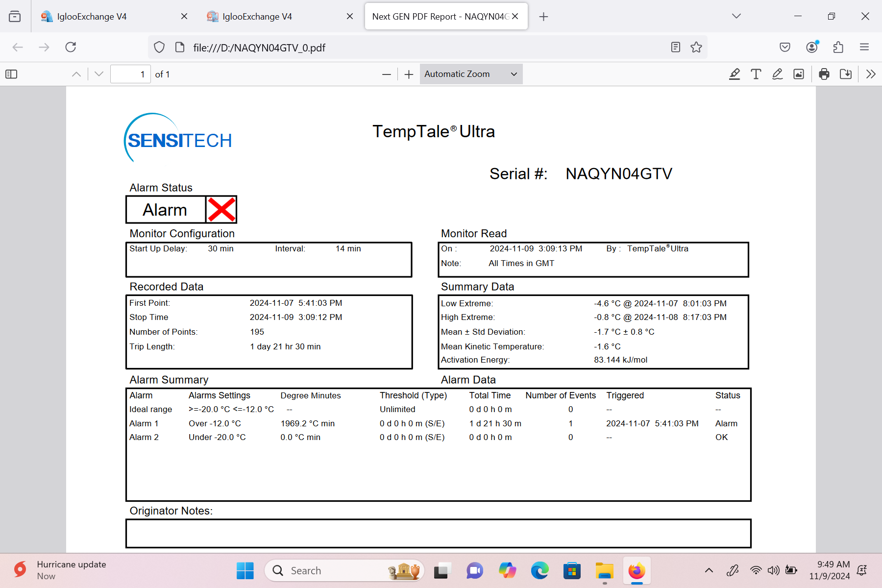
Task: Click the Activation Energy 83.144 kJ/mol value
Action: pos(620,360)
